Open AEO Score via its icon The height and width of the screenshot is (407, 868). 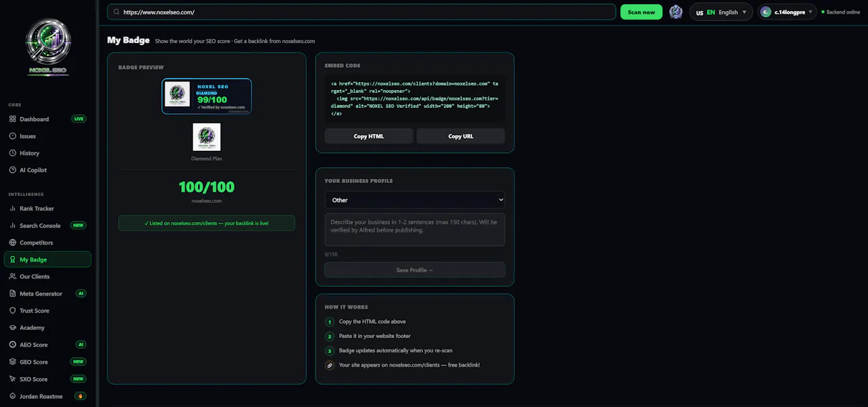point(13,345)
